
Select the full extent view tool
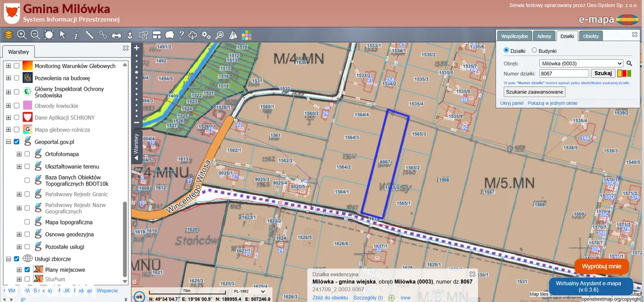pyautogui.click(x=49, y=35)
